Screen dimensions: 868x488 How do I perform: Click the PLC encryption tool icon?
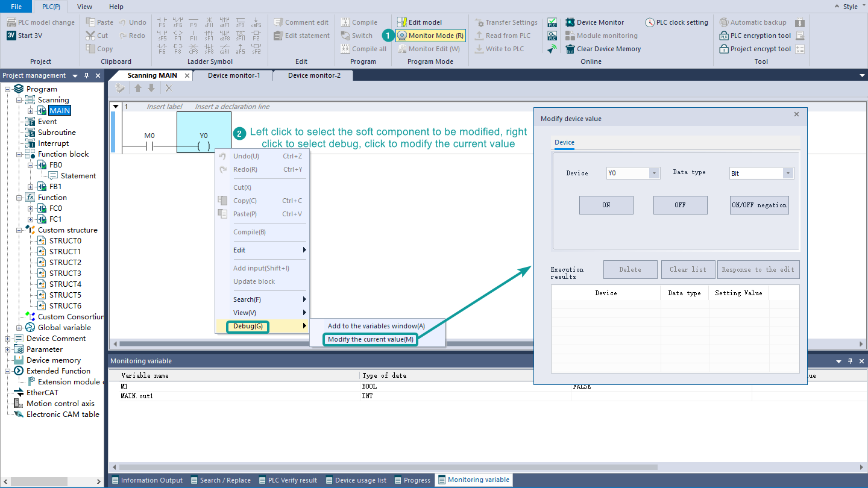click(724, 36)
